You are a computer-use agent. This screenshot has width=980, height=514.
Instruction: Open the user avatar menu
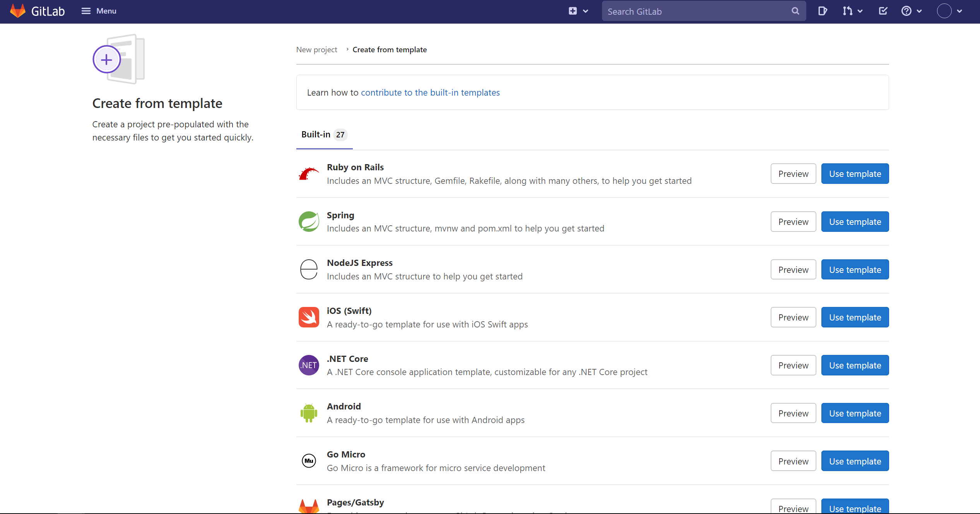pyautogui.click(x=949, y=11)
